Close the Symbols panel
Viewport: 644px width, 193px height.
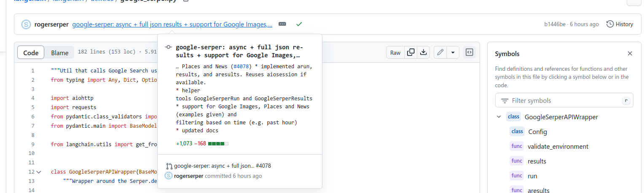630,54
